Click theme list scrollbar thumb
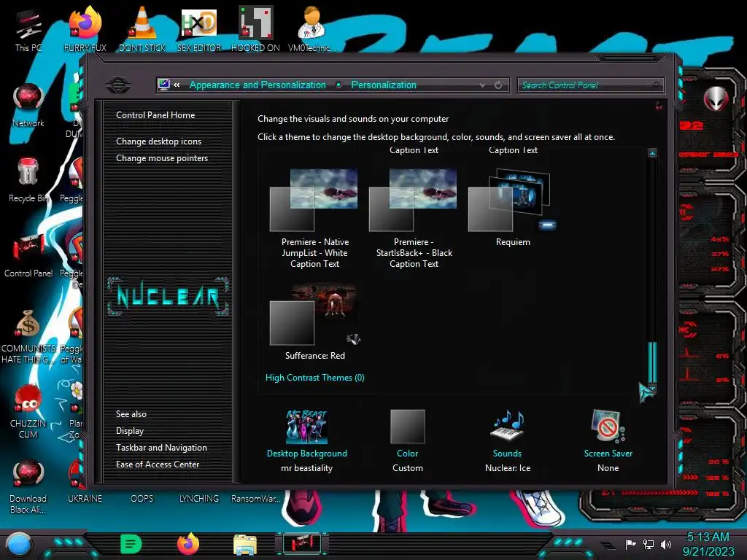 pyautogui.click(x=652, y=362)
